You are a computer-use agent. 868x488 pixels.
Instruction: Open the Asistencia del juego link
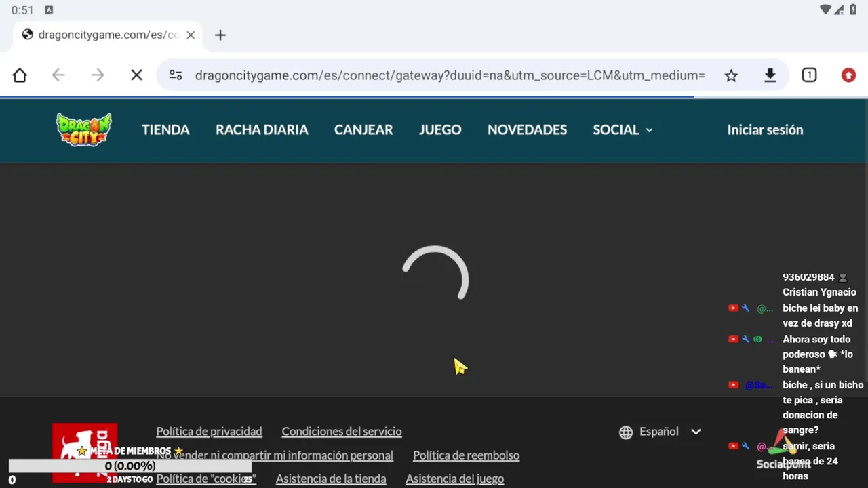pos(454,479)
